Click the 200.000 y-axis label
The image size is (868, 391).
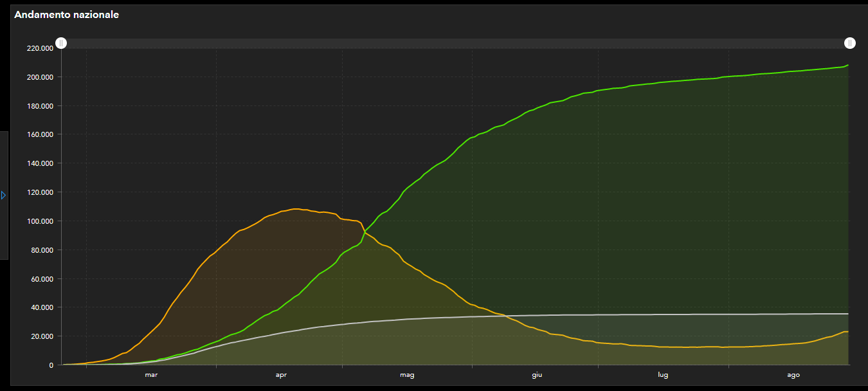pyautogui.click(x=40, y=77)
